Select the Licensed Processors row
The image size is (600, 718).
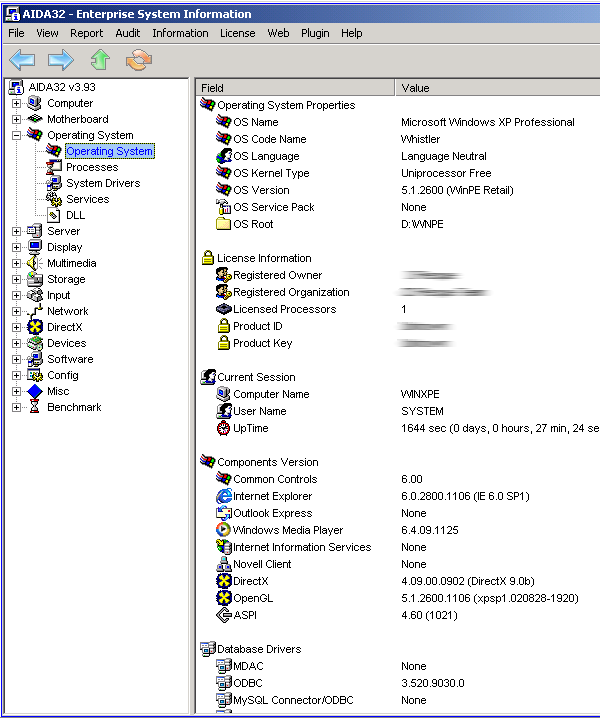(398, 309)
